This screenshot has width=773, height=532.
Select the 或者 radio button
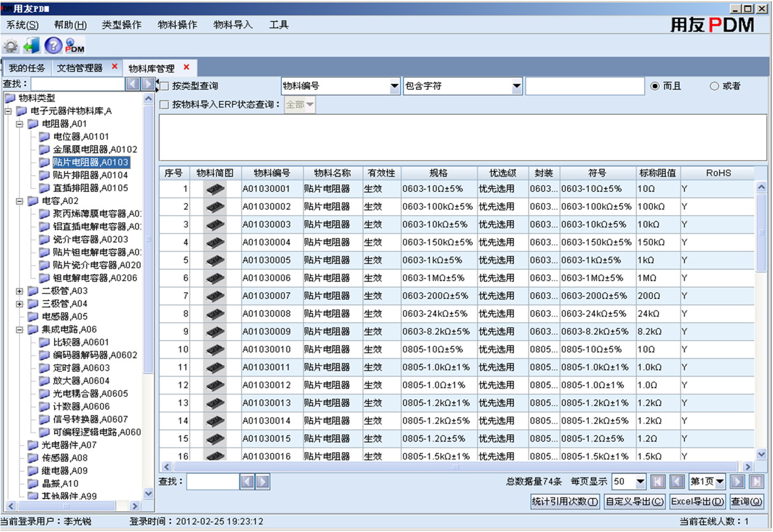point(714,86)
